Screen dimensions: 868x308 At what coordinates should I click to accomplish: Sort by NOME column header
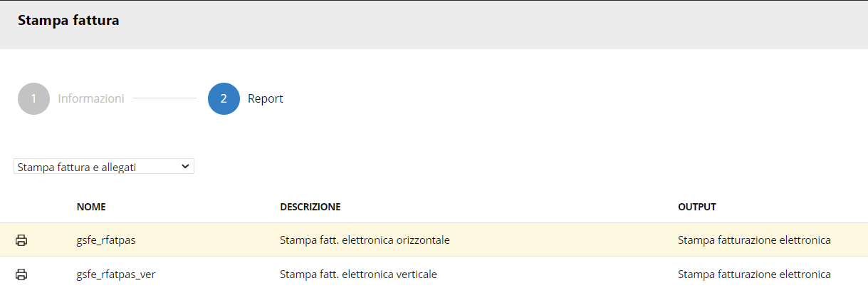tap(91, 207)
